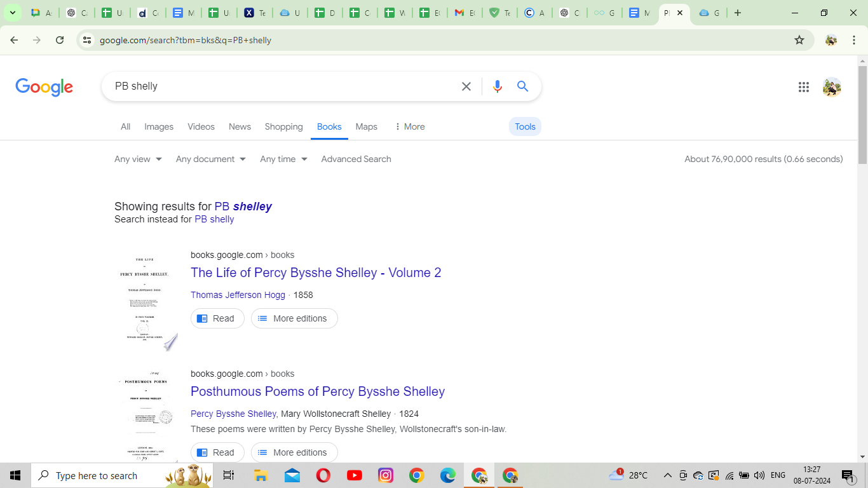Open Advanced Search link

356,159
